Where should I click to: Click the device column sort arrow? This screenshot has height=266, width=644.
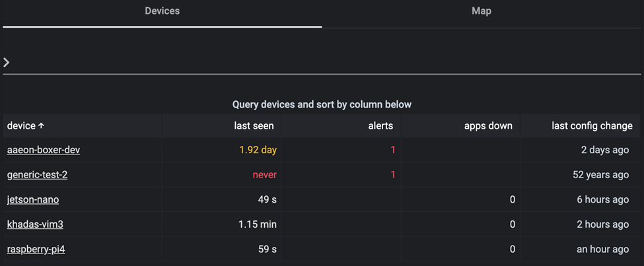(41, 126)
